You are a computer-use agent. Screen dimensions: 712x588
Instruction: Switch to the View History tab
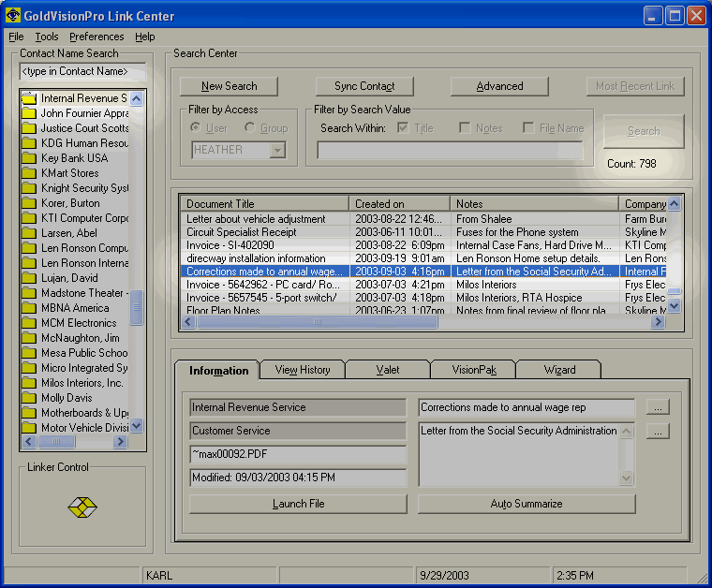click(x=302, y=370)
